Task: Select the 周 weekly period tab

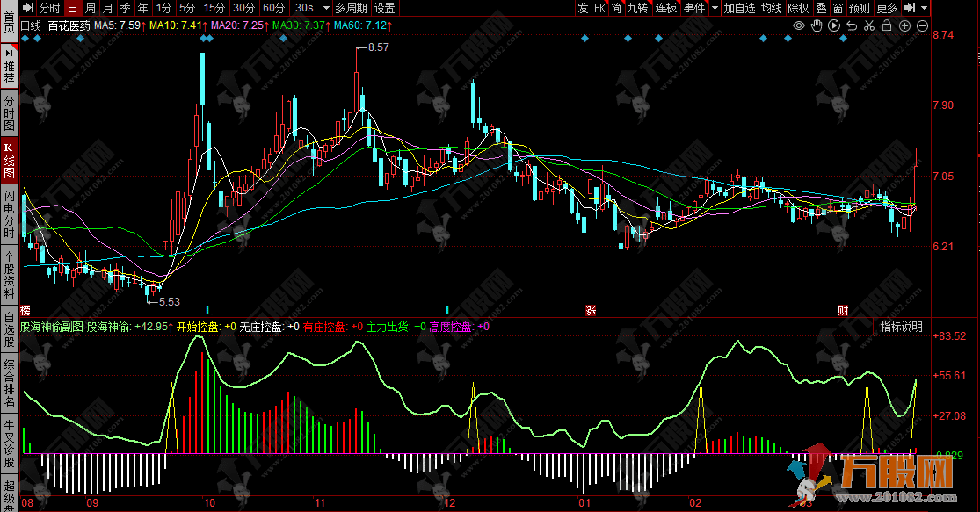Action: click(x=91, y=8)
